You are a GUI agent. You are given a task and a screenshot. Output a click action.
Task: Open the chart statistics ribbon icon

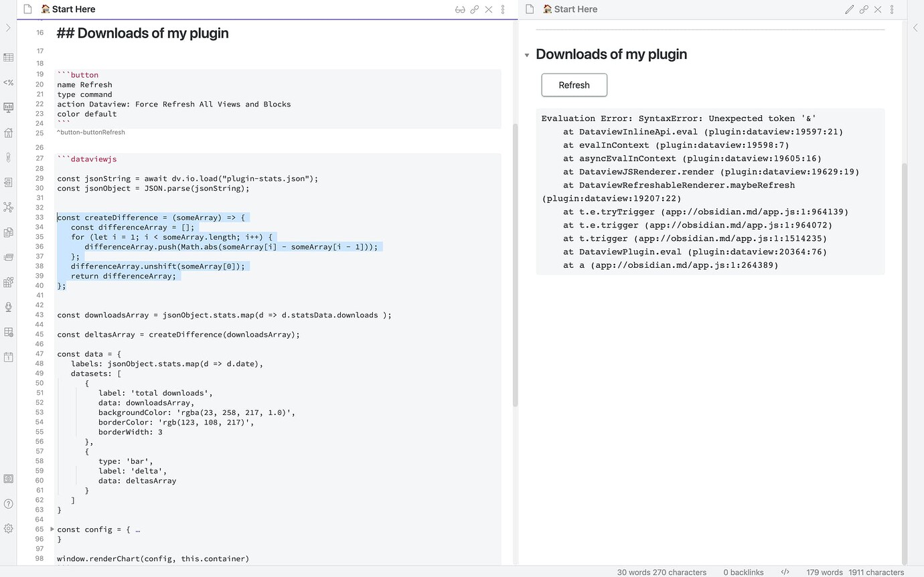click(x=9, y=107)
